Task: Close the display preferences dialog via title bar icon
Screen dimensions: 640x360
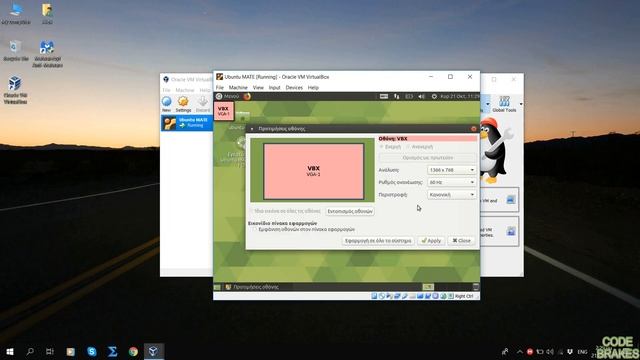Action: pos(473,129)
